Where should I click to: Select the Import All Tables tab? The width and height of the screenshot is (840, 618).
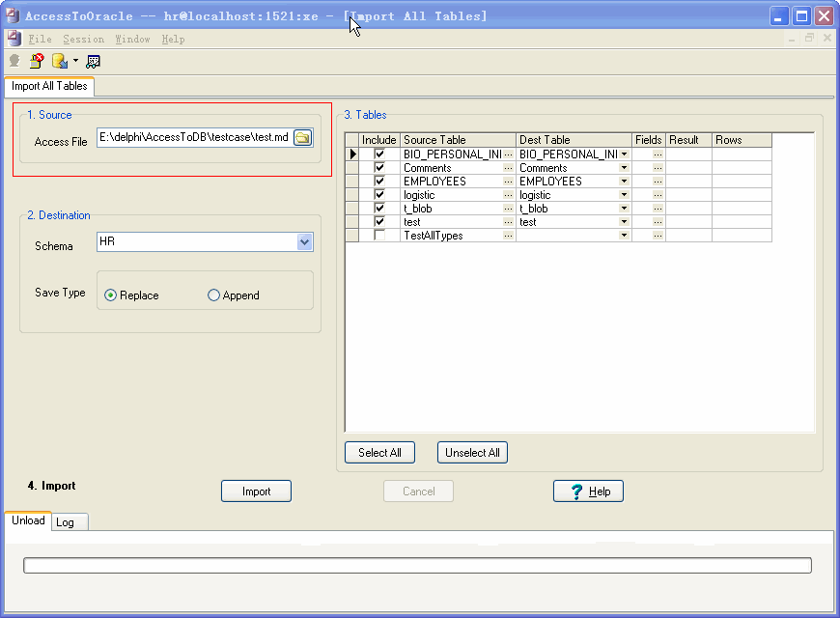[x=49, y=86]
